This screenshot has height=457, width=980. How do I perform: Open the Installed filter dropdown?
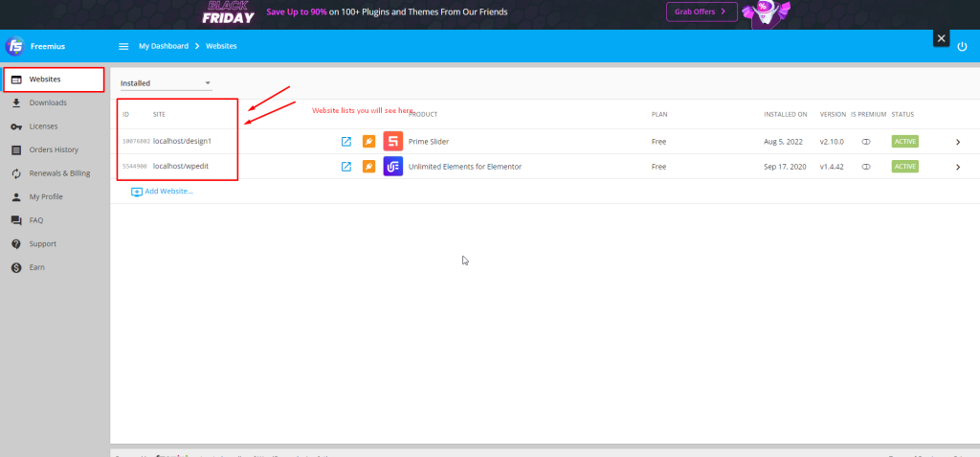click(x=167, y=83)
